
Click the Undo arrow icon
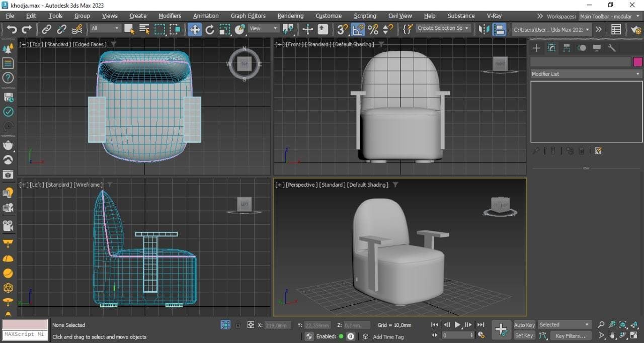click(x=12, y=29)
